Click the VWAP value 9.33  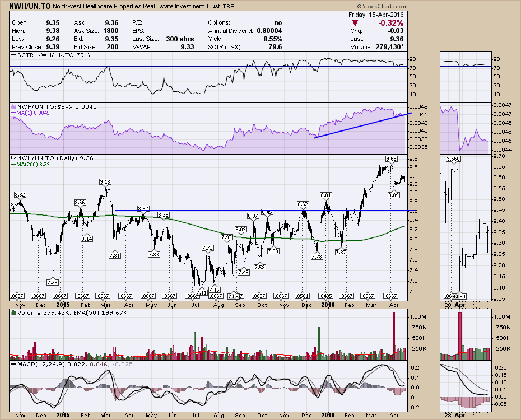pos(188,47)
